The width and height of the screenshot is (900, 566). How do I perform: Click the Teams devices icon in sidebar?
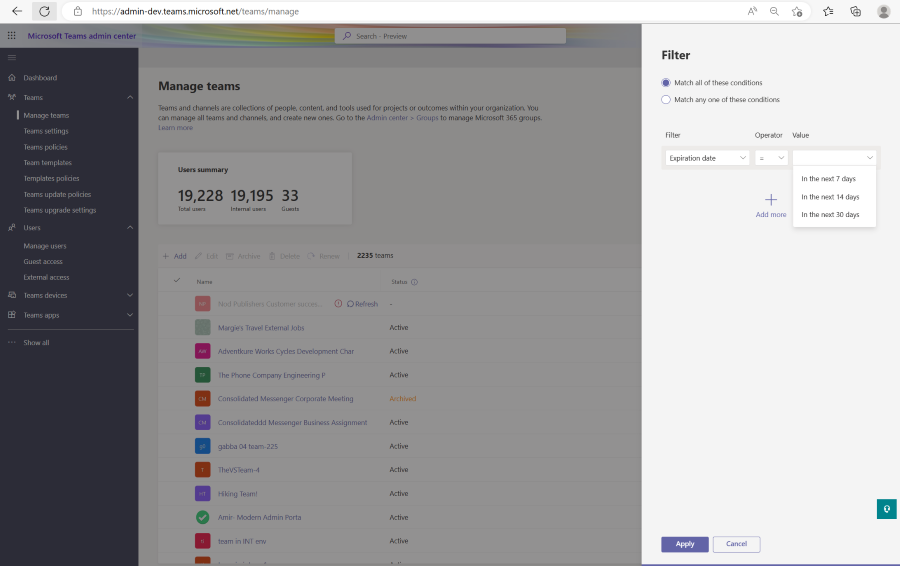tap(11, 295)
